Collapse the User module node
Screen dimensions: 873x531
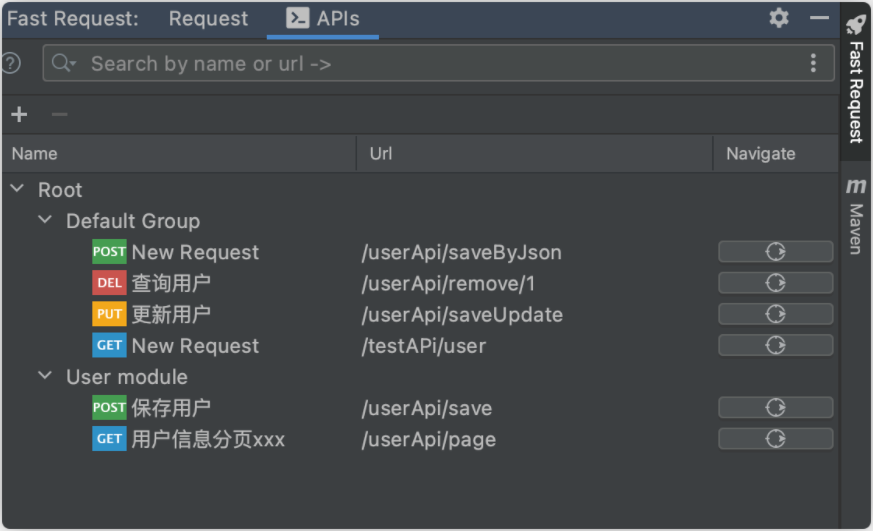click(45, 376)
